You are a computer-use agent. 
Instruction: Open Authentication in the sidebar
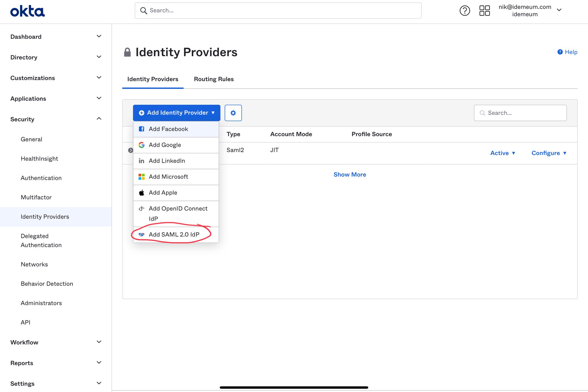tap(41, 178)
